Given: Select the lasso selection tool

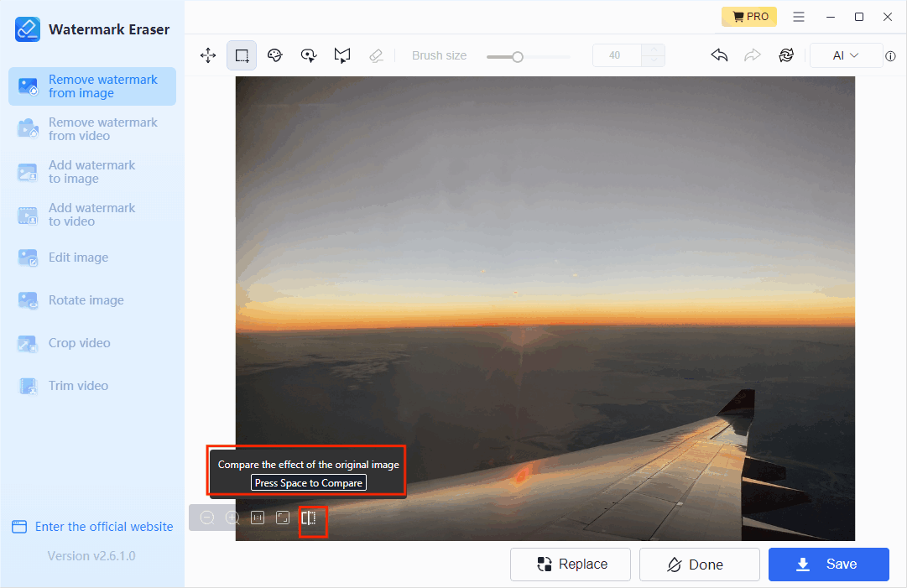Looking at the screenshot, I should [309, 55].
